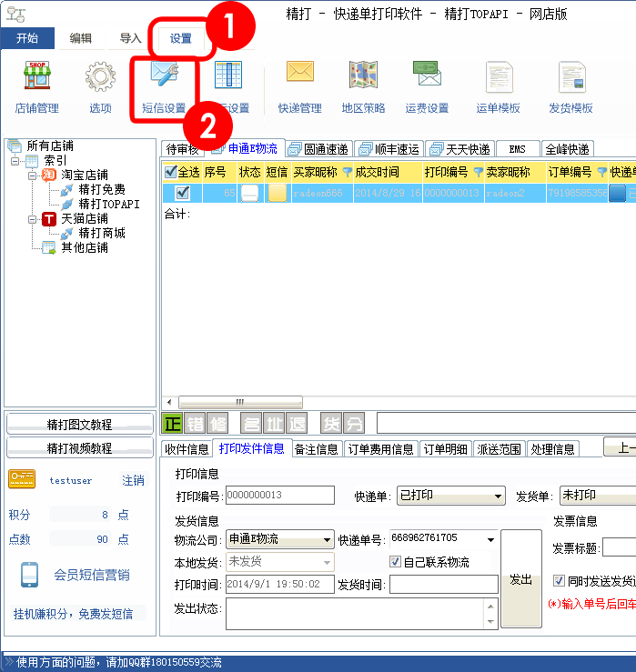Select 精打TOPAPI shop in tree
This screenshot has height=672, width=636.
pyautogui.click(x=109, y=204)
